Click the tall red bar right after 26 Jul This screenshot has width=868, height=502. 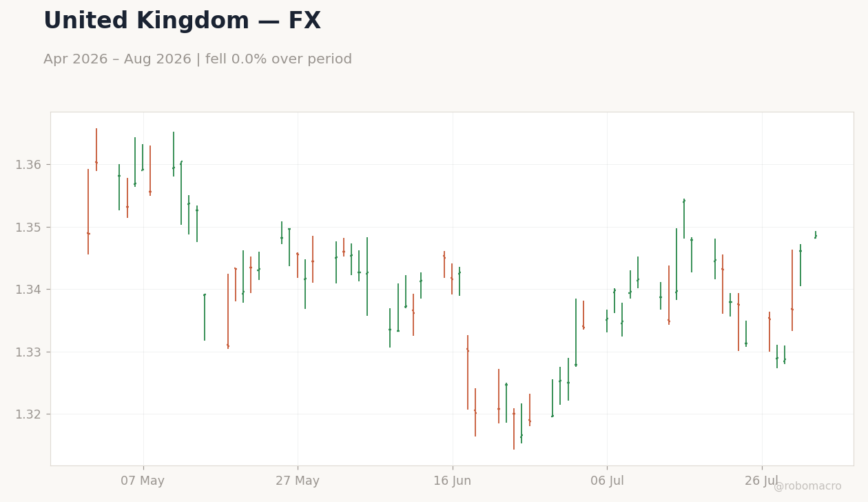[x=792, y=290]
